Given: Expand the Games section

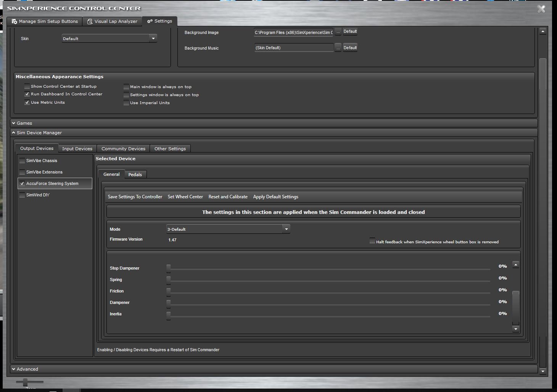Looking at the screenshot, I should pos(24,123).
